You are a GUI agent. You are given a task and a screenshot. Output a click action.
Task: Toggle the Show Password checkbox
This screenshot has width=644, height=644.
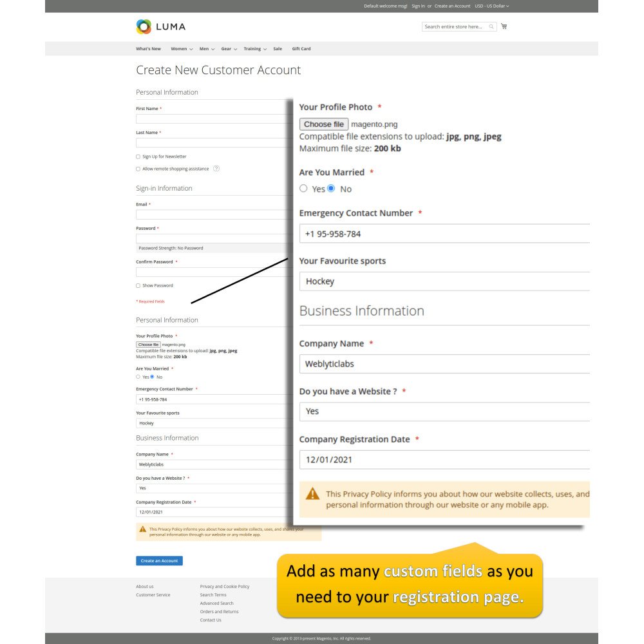[x=138, y=285]
